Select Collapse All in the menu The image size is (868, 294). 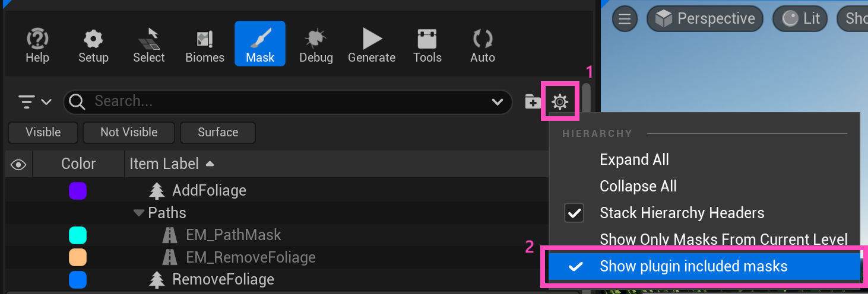pyautogui.click(x=638, y=186)
